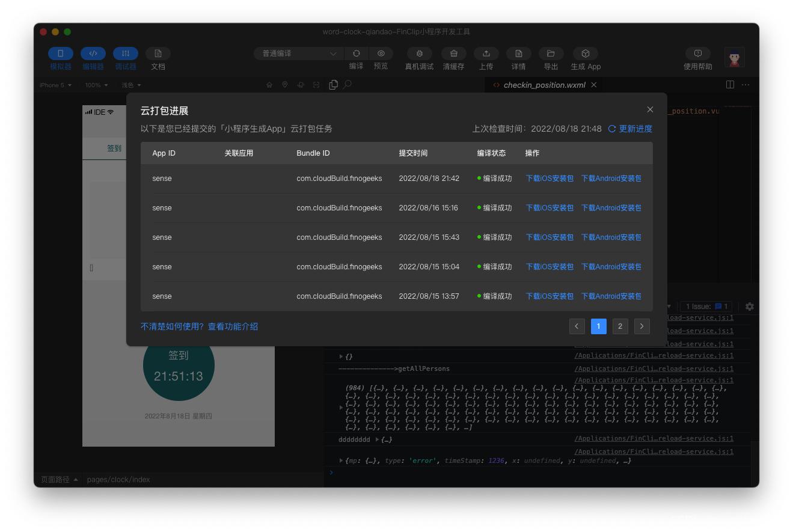Toggle the 编辑器 editor panel button
This screenshot has width=793, height=532.
93,54
